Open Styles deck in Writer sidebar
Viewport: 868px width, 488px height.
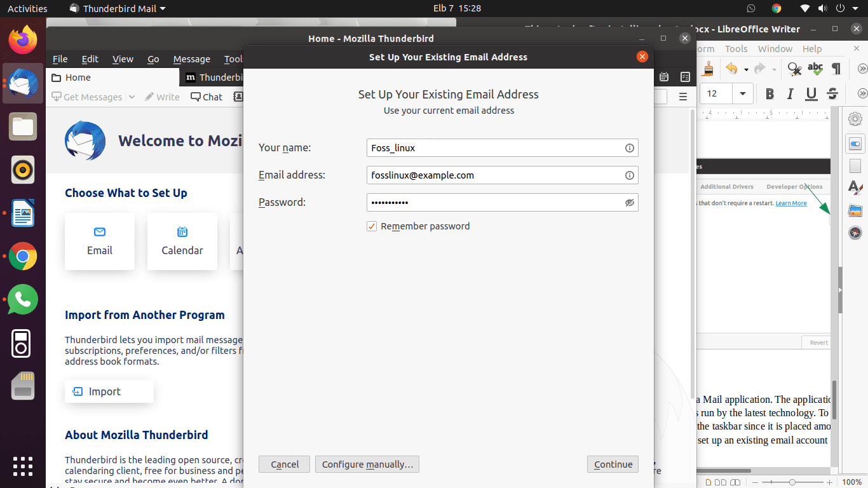(x=855, y=187)
